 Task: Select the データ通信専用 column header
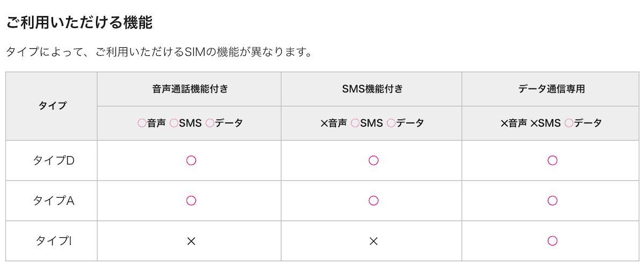(552, 89)
